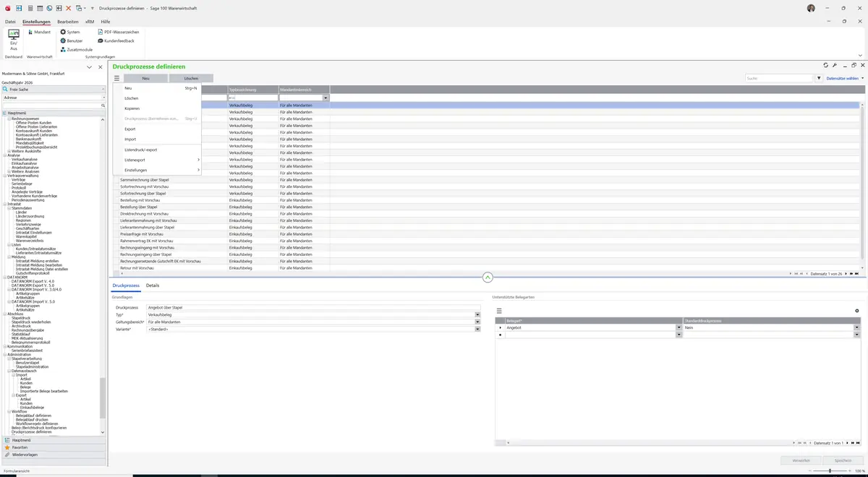Open the Belegart dropdown for Angebot
Screen dimensions: 868x477
tap(678, 327)
